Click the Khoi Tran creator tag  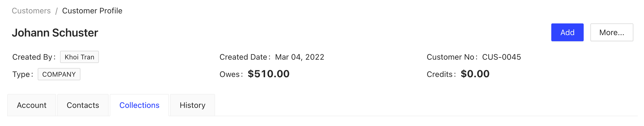click(79, 57)
